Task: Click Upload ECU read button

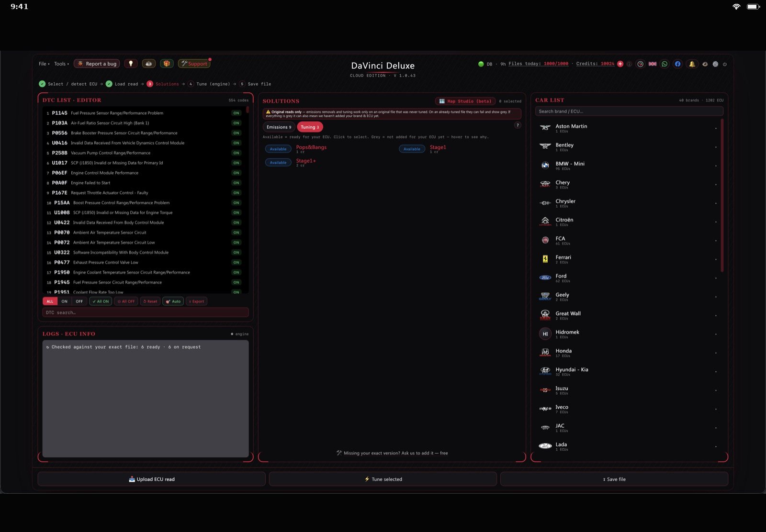Action: click(152, 479)
